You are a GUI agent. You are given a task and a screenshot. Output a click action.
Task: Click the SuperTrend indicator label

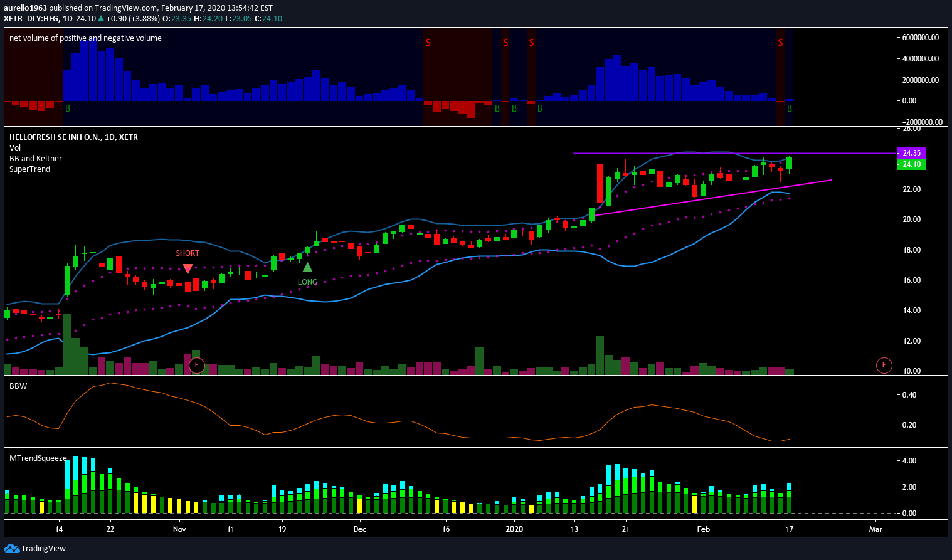(29, 169)
